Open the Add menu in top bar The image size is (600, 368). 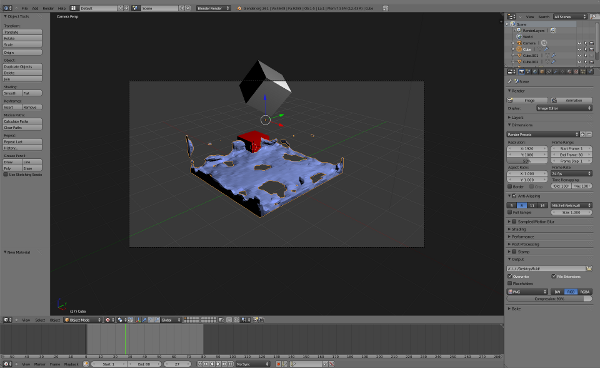(x=35, y=8)
